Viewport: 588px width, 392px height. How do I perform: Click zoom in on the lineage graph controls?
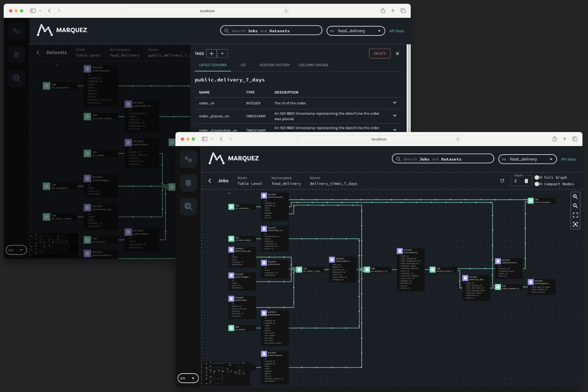tap(575, 197)
